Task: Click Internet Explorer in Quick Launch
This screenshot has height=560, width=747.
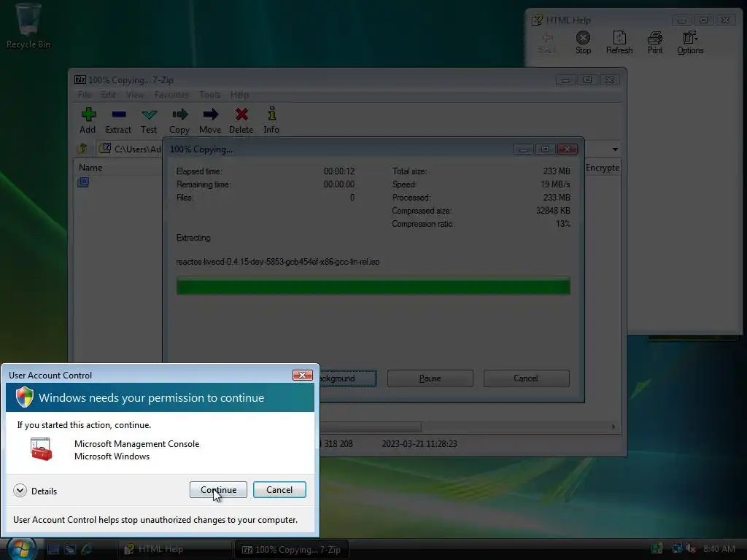Action: 88,549
